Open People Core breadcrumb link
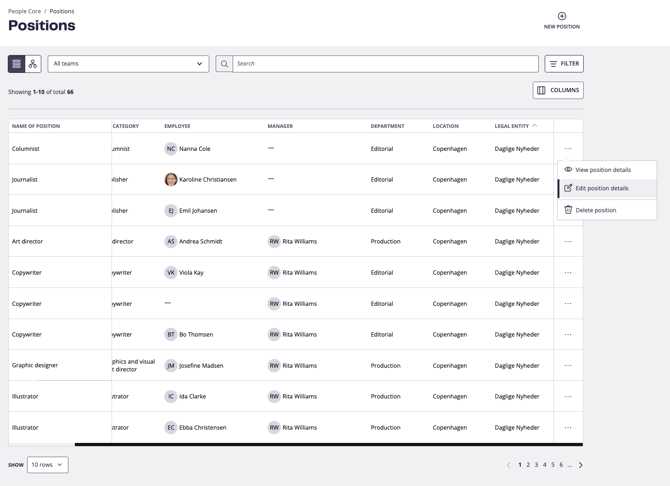This screenshot has width=670, height=486. [x=24, y=11]
